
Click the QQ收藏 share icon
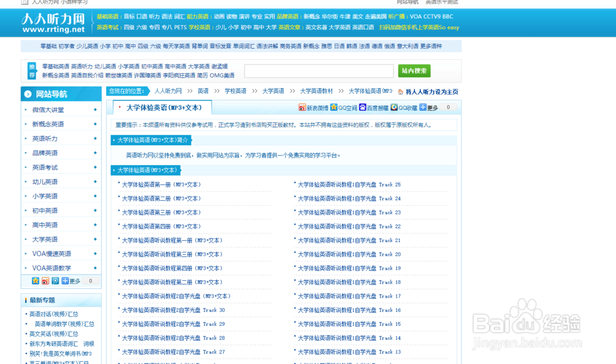coord(394,108)
